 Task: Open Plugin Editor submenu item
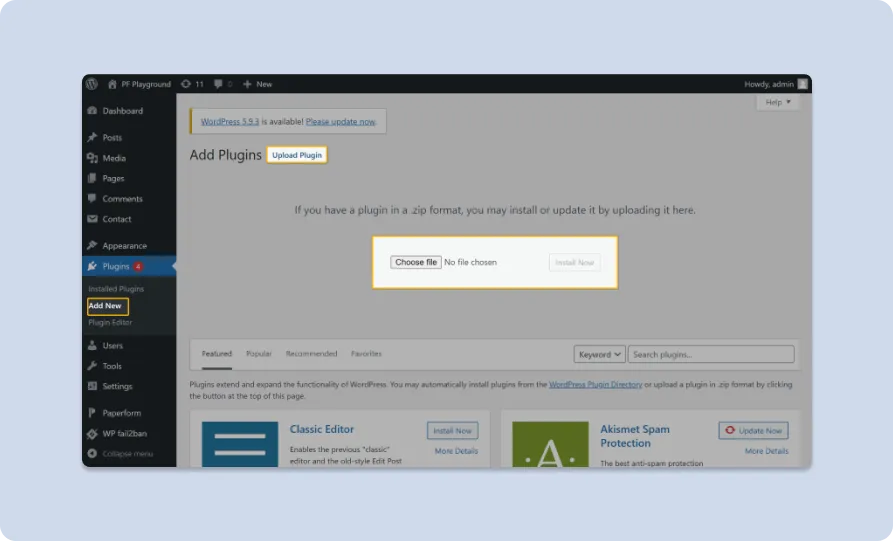pos(110,322)
